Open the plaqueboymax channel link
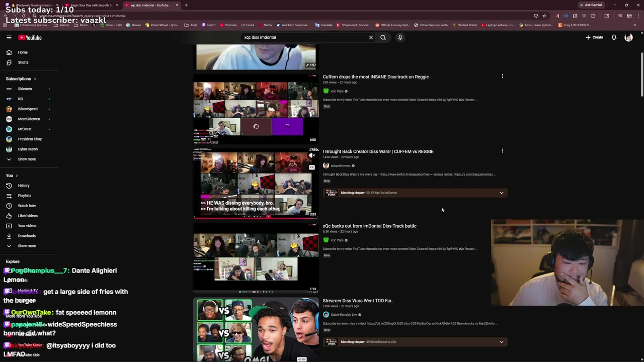The height and width of the screenshot is (362, 644). point(341,166)
